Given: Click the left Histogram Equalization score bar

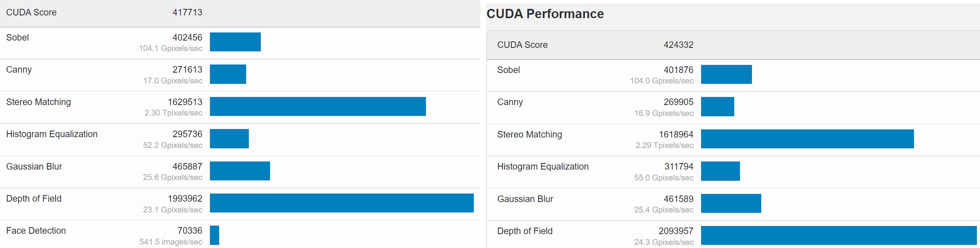Looking at the screenshot, I should click(x=229, y=139).
